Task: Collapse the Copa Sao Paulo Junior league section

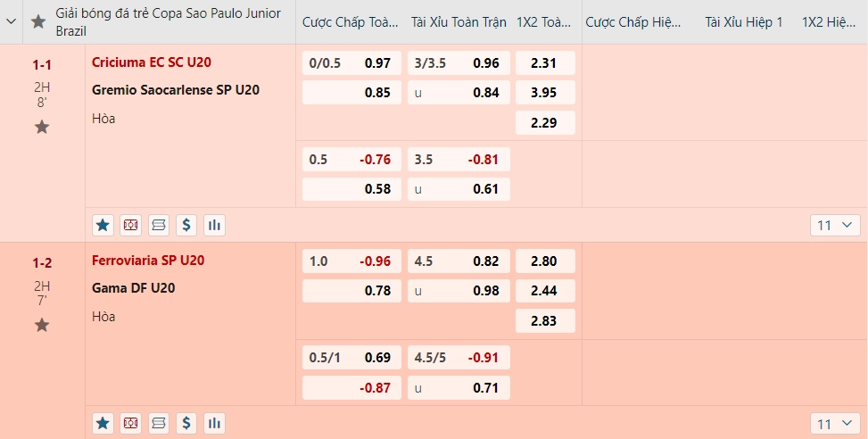Action: pos(11,22)
